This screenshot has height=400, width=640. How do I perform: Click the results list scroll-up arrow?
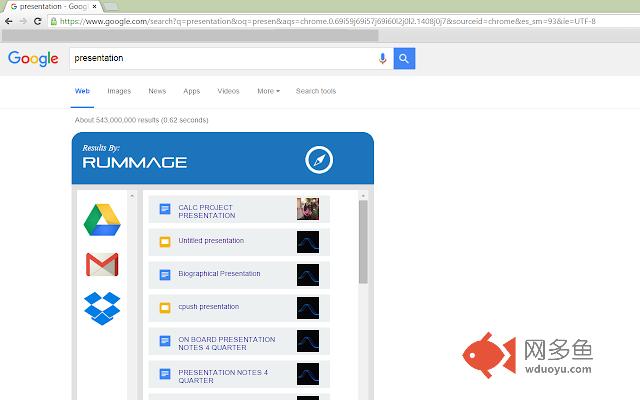(x=363, y=196)
